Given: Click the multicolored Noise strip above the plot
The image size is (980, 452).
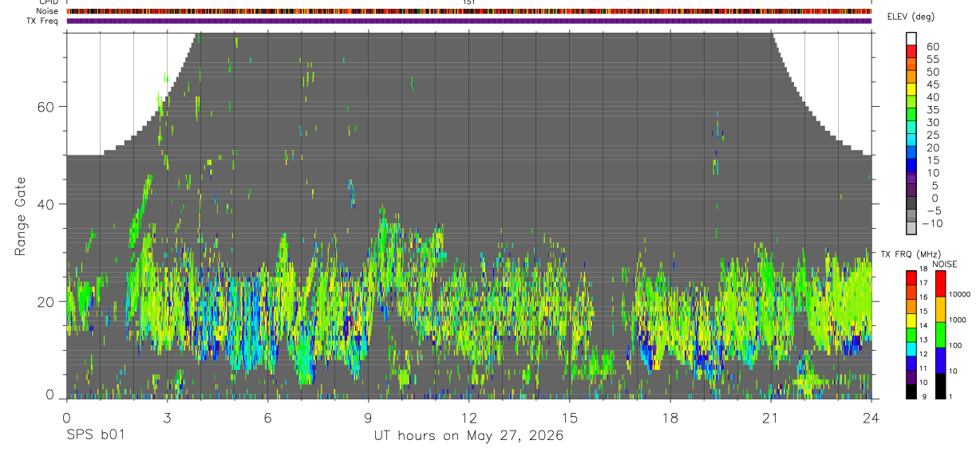Looking at the screenshot, I should click(x=468, y=12).
